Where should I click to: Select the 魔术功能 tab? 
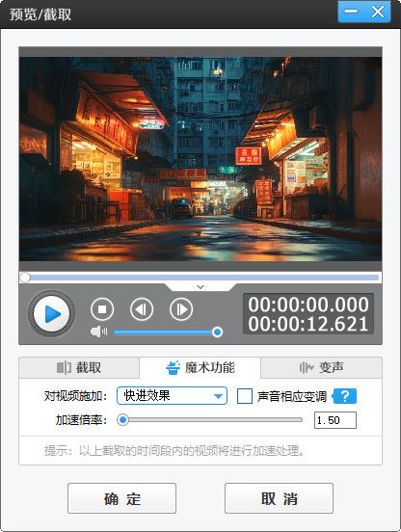(x=200, y=367)
